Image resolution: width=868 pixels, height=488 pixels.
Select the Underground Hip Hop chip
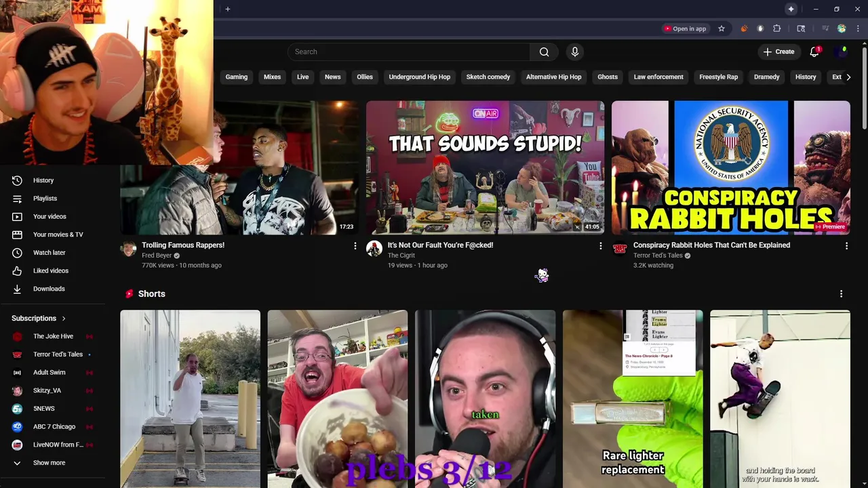coord(419,77)
